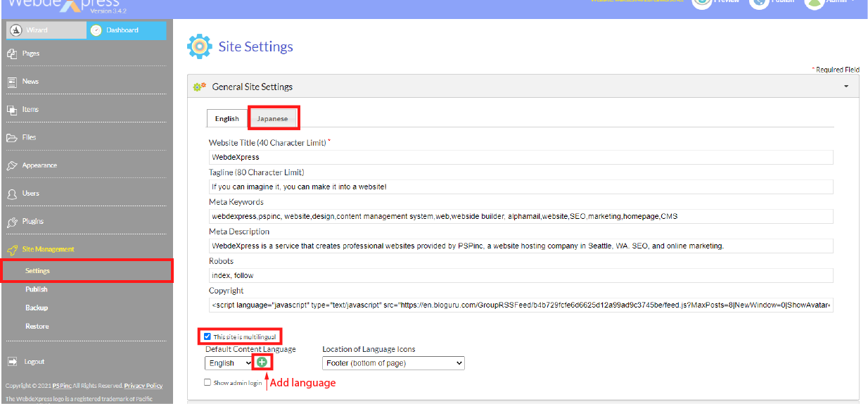
Task: Click the Copyright input field
Action: click(521, 305)
